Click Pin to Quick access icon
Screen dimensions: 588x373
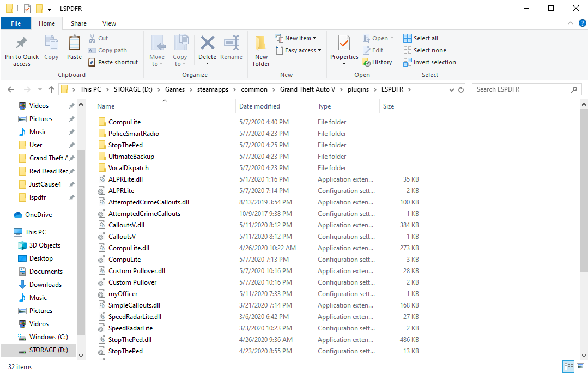pyautogui.click(x=21, y=43)
